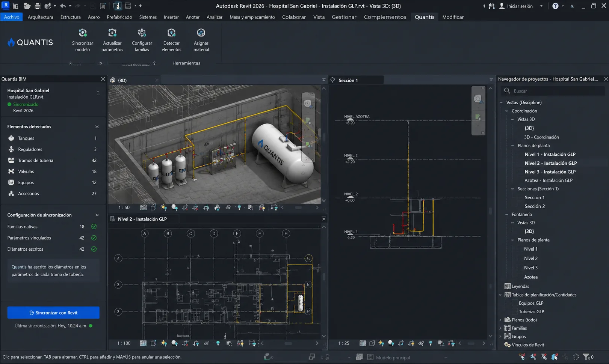Click the navigation wheel icon in Sección 1 view
The height and width of the screenshot is (364, 609).
(478, 99)
